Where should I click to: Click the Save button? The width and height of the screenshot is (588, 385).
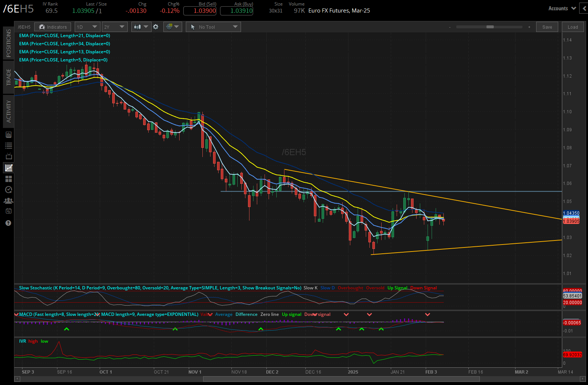pos(547,27)
